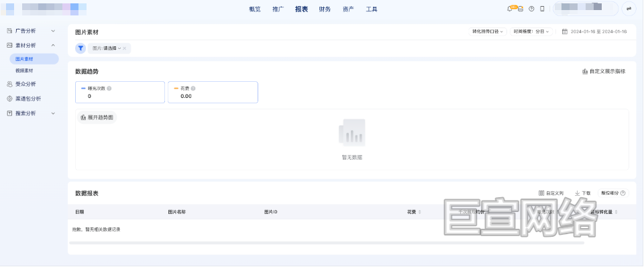Select 图片素材 in the sidebar
The image size is (644, 267).
pyautogui.click(x=34, y=59)
